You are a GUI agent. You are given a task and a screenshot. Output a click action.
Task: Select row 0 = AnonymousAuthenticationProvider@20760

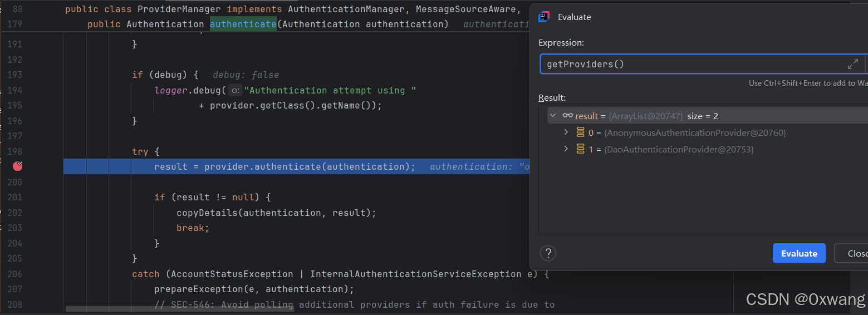click(708, 132)
